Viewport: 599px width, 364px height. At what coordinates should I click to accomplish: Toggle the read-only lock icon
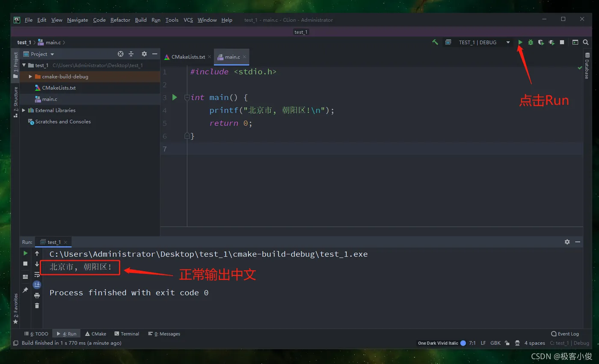(x=507, y=343)
